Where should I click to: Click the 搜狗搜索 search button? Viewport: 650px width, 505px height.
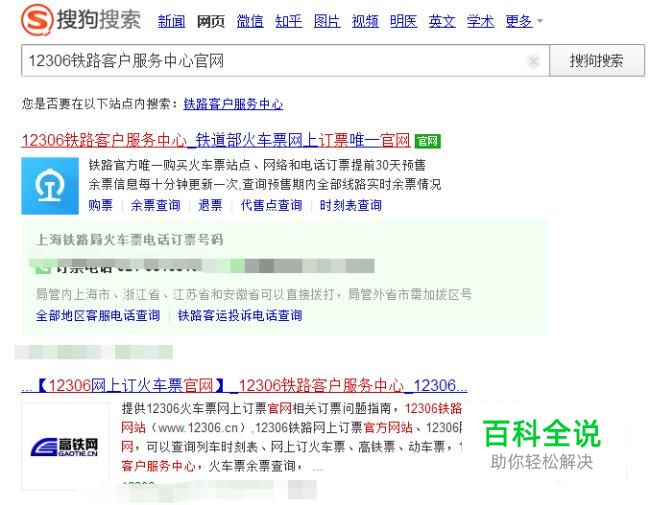(x=597, y=61)
